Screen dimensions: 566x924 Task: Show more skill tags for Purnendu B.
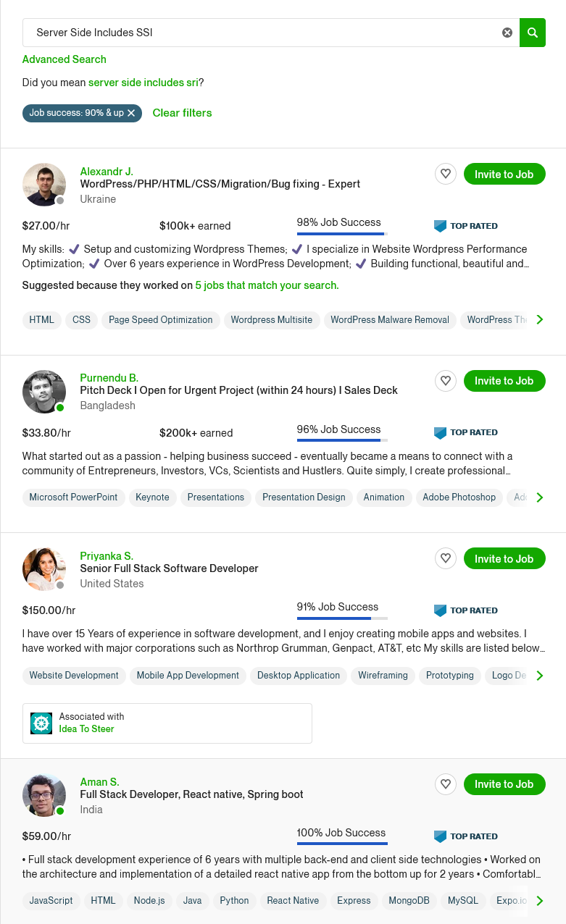pyautogui.click(x=539, y=497)
